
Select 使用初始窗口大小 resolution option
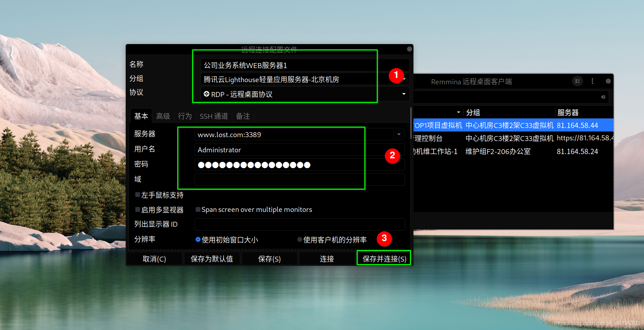pyautogui.click(x=198, y=239)
